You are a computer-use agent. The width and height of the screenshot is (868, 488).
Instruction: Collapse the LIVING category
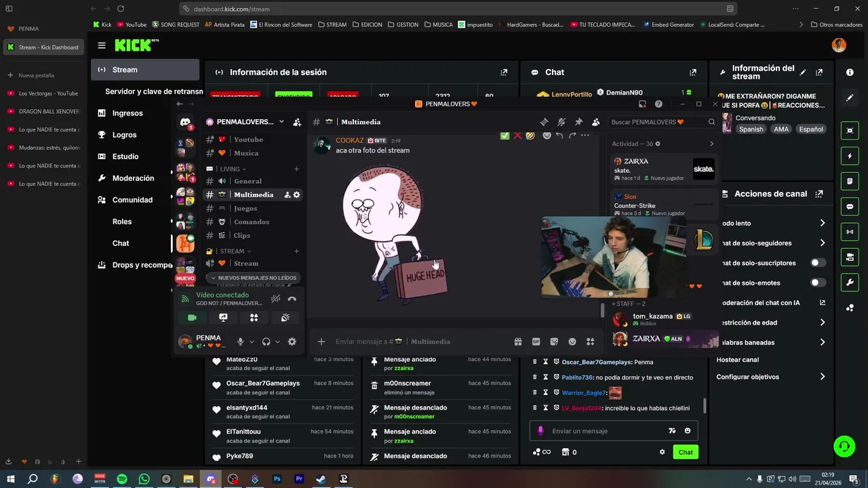[x=233, y=169]
